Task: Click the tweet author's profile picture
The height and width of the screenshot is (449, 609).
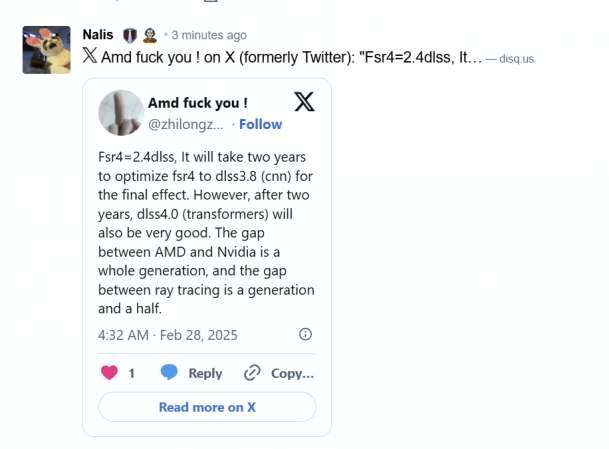Action: 120,112
